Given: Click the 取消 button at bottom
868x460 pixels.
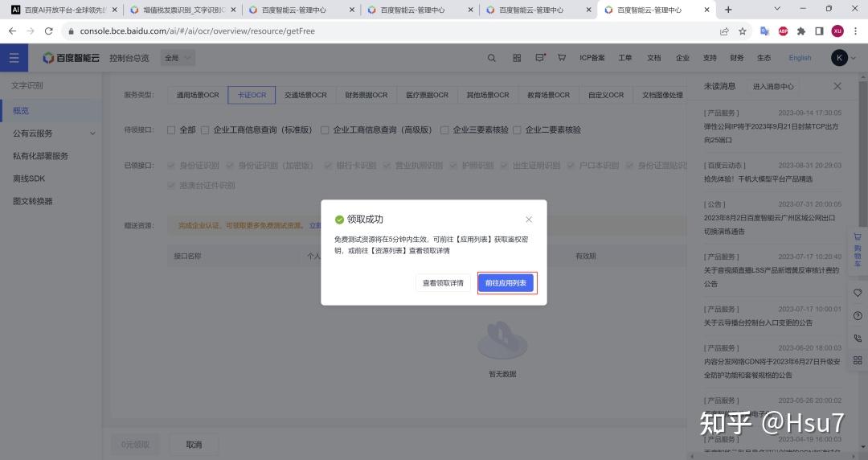Looking at the screenshot, I should coord(194,445).
